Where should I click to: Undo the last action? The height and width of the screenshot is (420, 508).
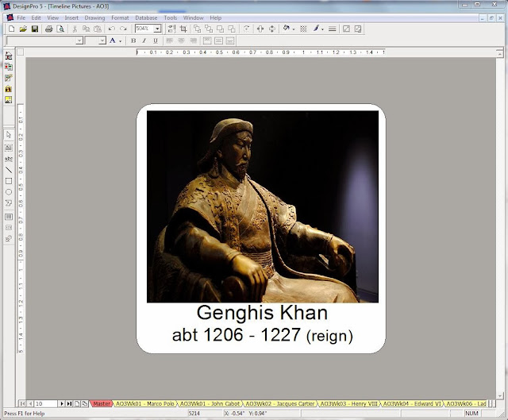[112, 29]
